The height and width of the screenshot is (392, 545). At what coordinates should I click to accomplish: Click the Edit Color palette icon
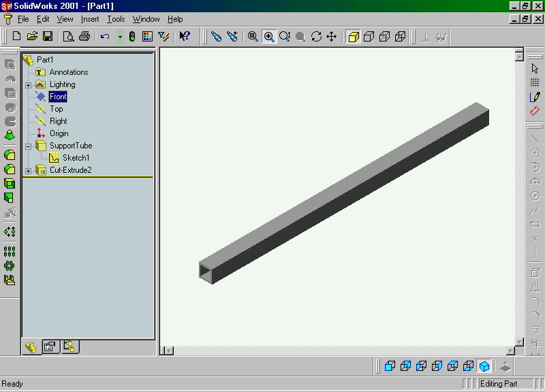pos(147,36)
